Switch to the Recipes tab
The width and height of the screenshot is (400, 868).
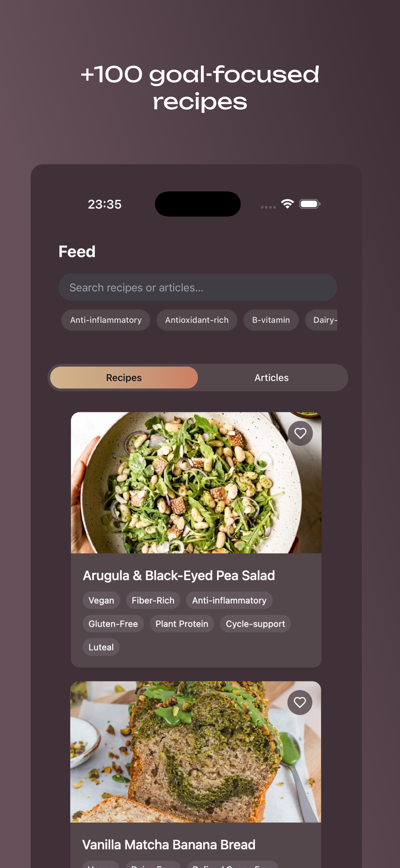pyautogui.click(x=124, y=378)
